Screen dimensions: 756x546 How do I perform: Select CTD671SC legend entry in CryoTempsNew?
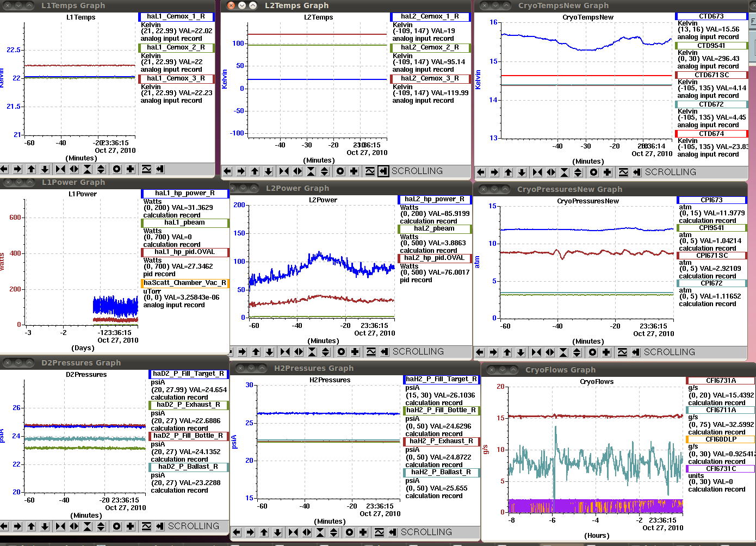pyautogui.click(x=711, y=75)
